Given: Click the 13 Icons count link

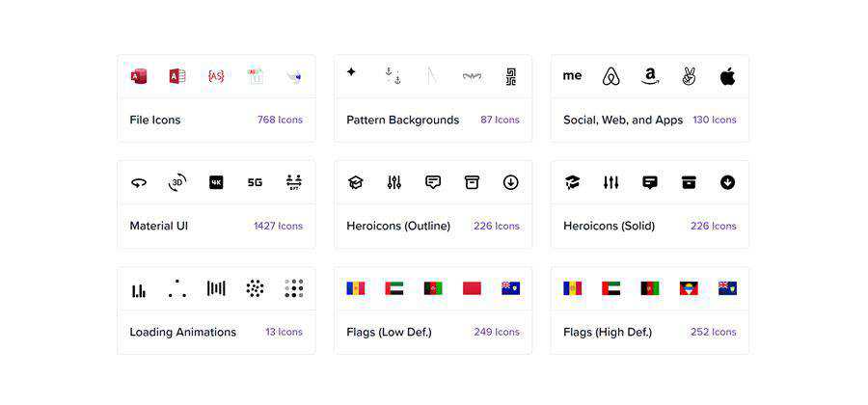Looking at the screenshot, I should pos(284,333).
